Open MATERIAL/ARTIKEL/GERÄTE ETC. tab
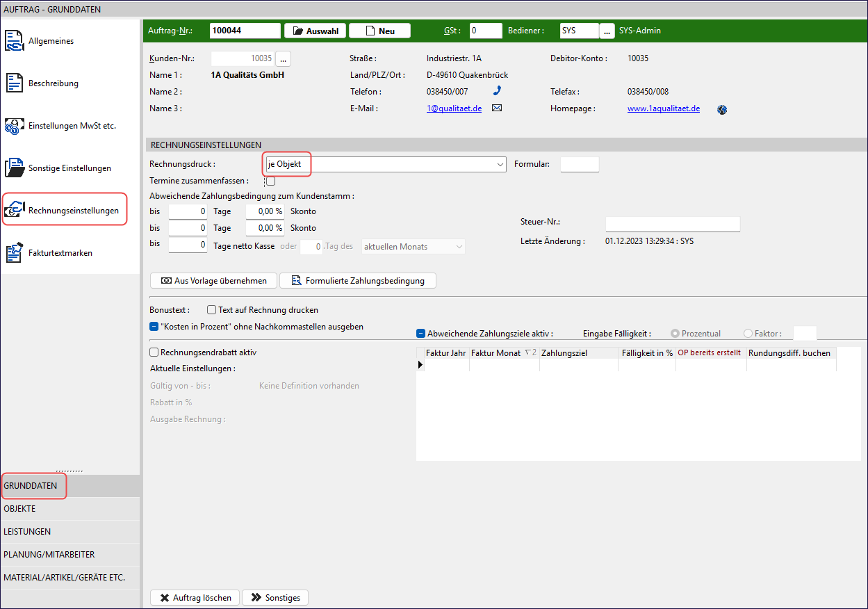This screenshot has height=609, width=868. tap(69, 578)
